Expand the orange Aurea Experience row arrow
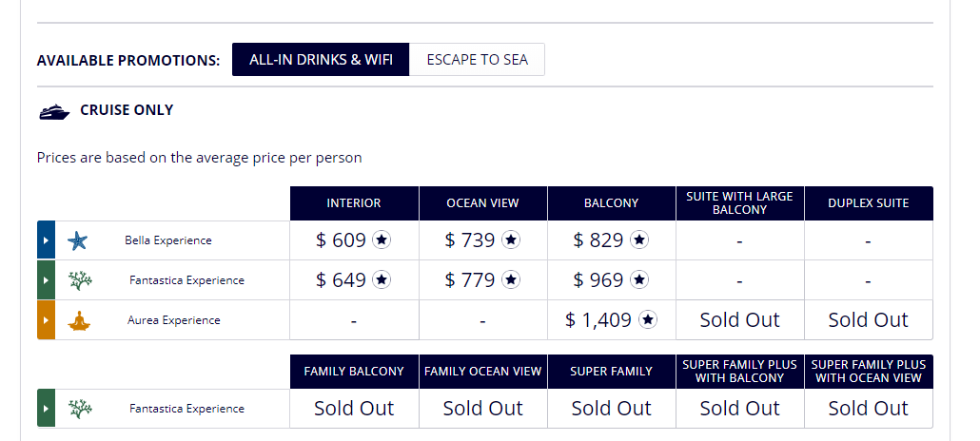980x441 pixels. pyautogui.click(x=46, y=320)
